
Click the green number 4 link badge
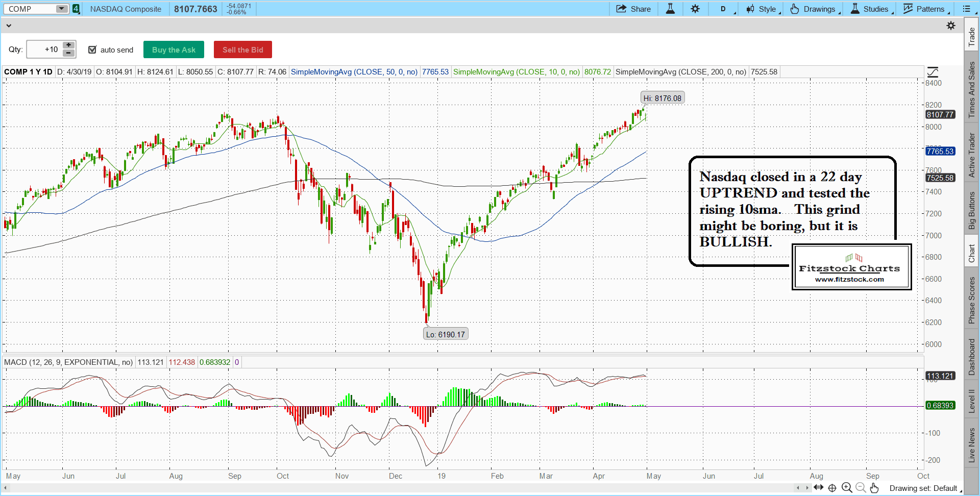tap(76, 9)
